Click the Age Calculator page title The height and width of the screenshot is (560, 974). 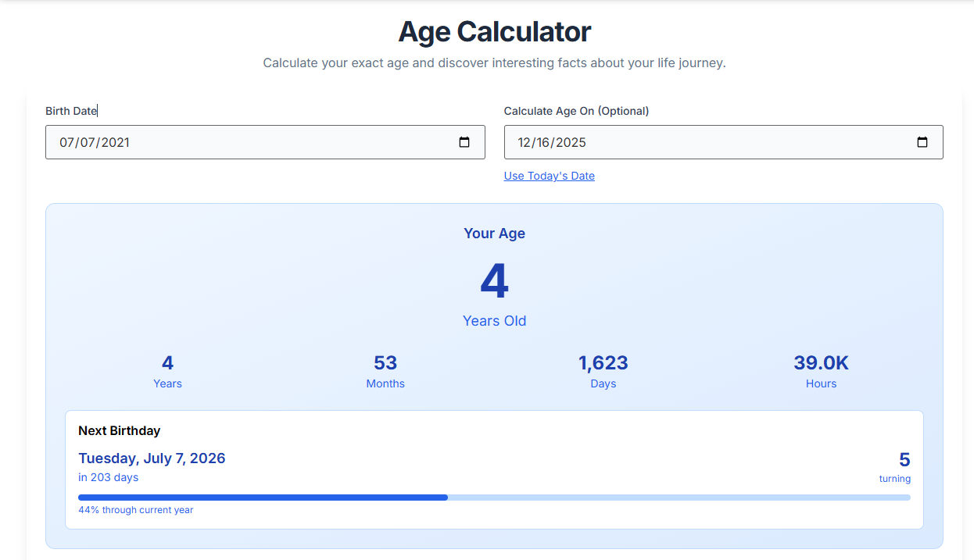(494, 31)
